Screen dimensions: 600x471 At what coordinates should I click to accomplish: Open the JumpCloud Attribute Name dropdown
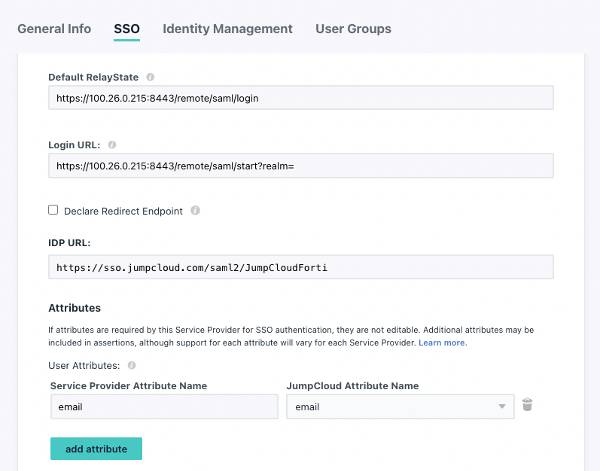click(x=400, y=406)
